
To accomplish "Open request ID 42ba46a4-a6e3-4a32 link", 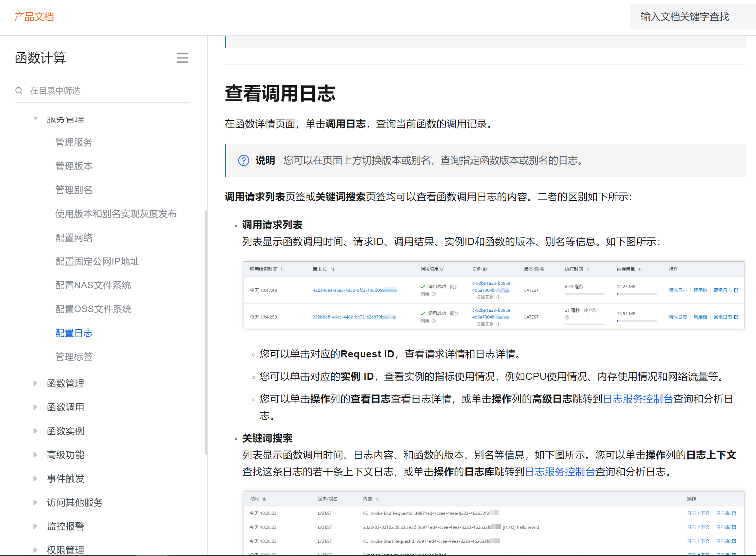I will click(x=354, y=290).
